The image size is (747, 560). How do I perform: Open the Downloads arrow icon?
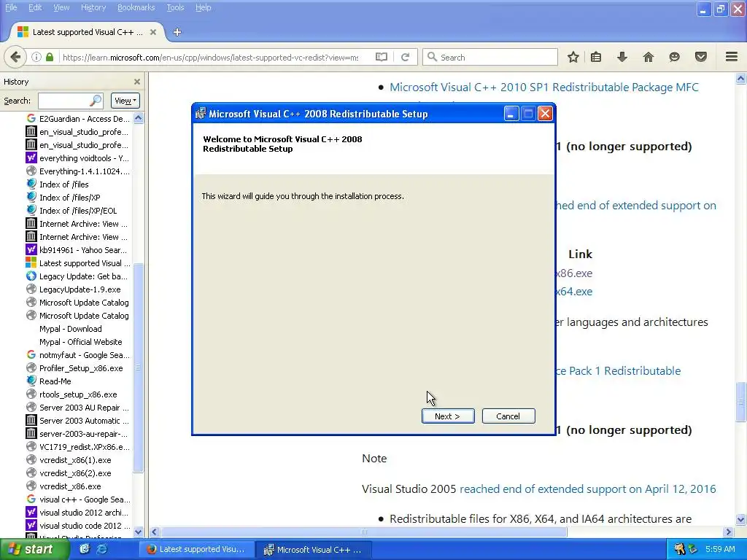(622, 57)
